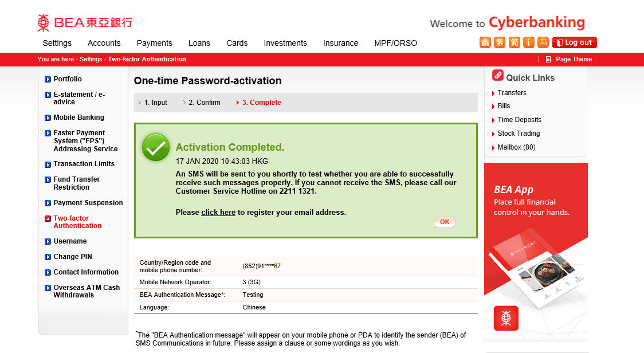Click the red BEA App icon in banner

[506, 318]
